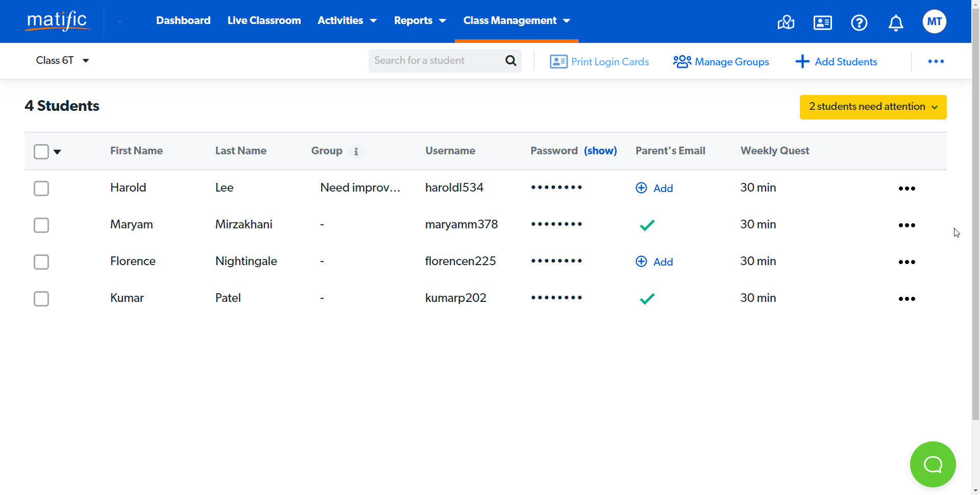980x495 pixels.
Task: Expand the Class 6T dropdown
Action: [62, 60]
